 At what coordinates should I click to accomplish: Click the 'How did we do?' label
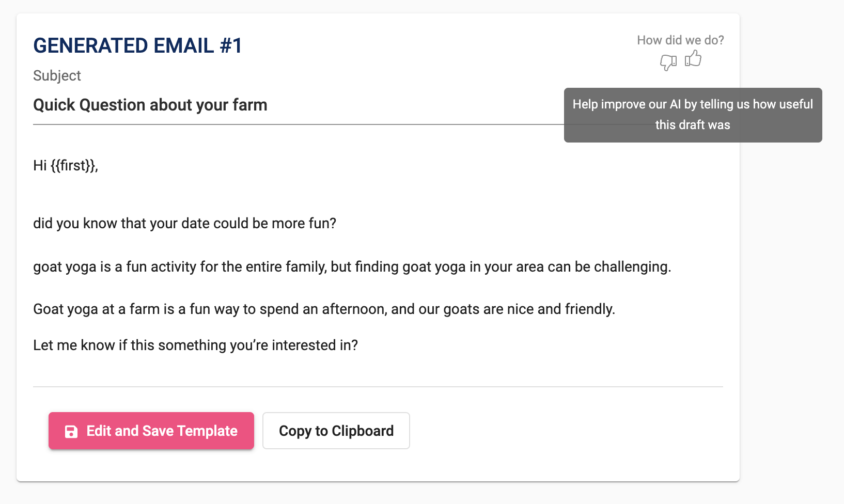[680, 40]
